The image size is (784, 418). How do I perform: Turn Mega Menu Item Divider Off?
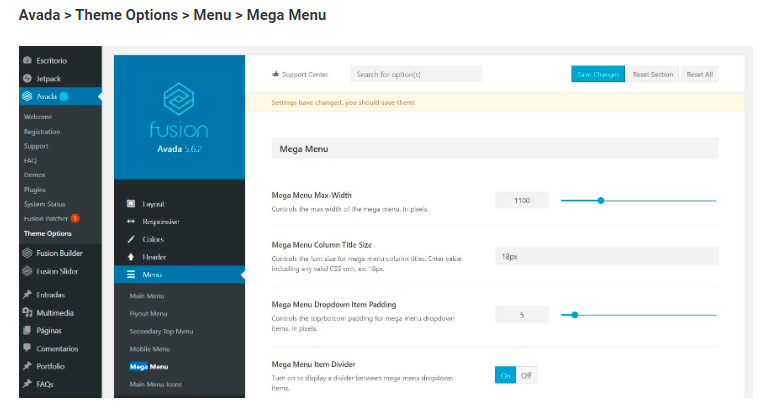526,375
